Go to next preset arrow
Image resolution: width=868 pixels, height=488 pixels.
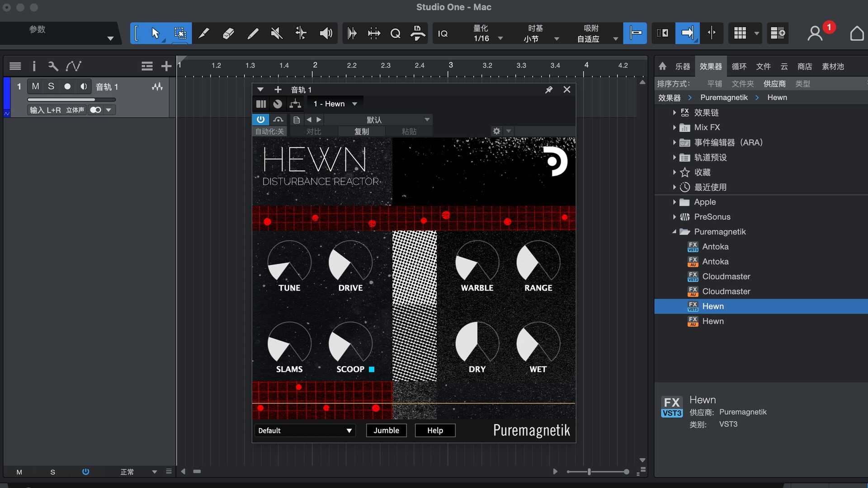319,120
